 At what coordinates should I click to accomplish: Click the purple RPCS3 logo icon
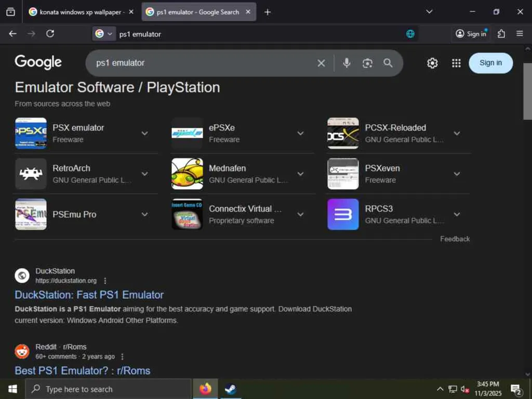pyautogui.click(x=343, y=215)
